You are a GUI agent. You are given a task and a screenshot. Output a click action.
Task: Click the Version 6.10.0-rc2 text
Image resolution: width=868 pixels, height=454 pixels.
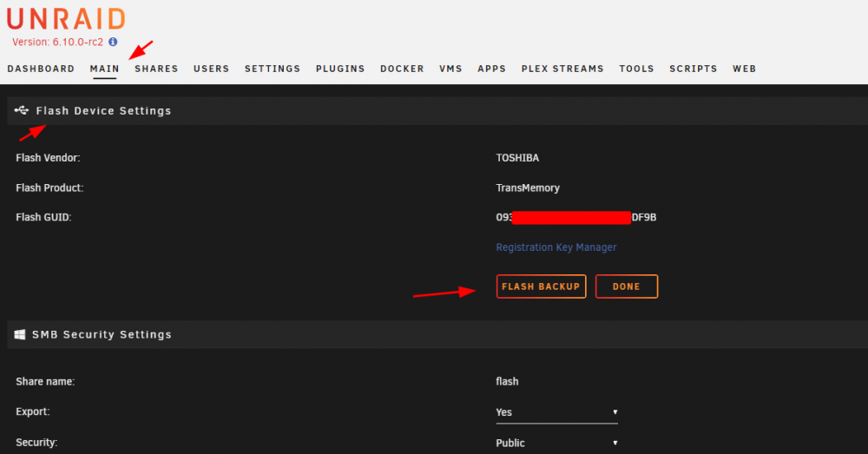point(57,42)
